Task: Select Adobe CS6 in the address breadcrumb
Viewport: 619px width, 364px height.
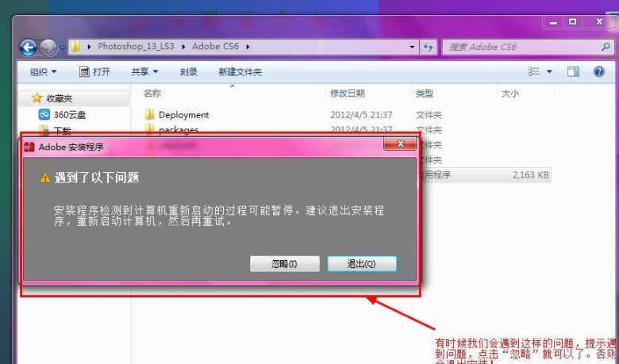Action: click(x=216, y=46)
